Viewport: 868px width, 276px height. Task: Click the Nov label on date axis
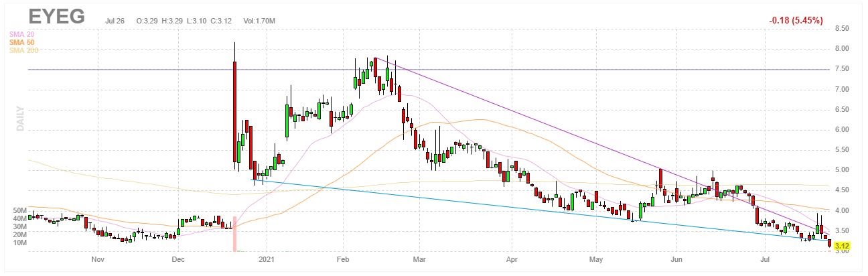pyautogui.click(x=98, y=259)
